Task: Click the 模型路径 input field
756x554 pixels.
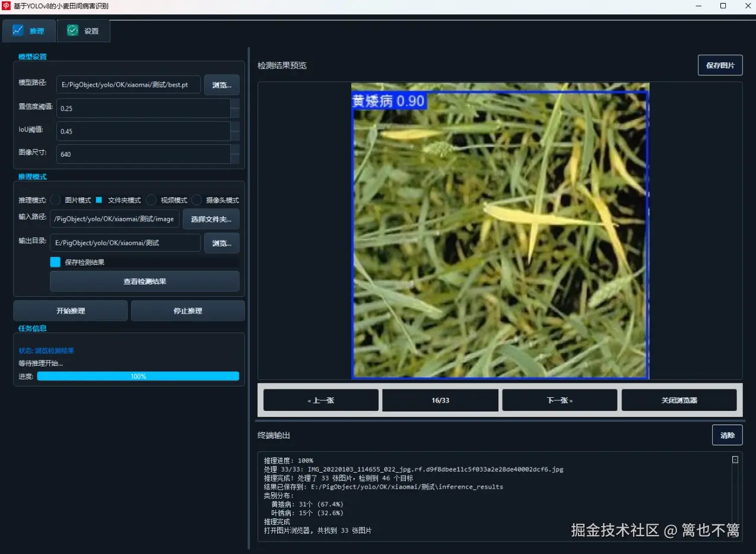Action: click(x=129, y=85)
